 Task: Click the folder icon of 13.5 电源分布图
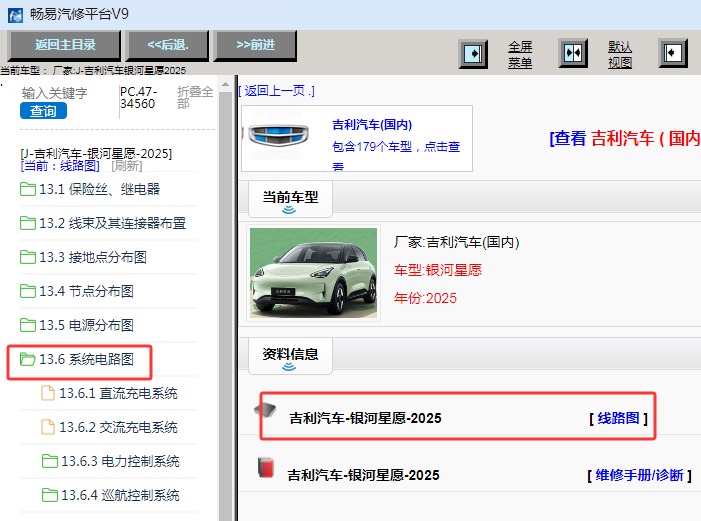[28, 325]
